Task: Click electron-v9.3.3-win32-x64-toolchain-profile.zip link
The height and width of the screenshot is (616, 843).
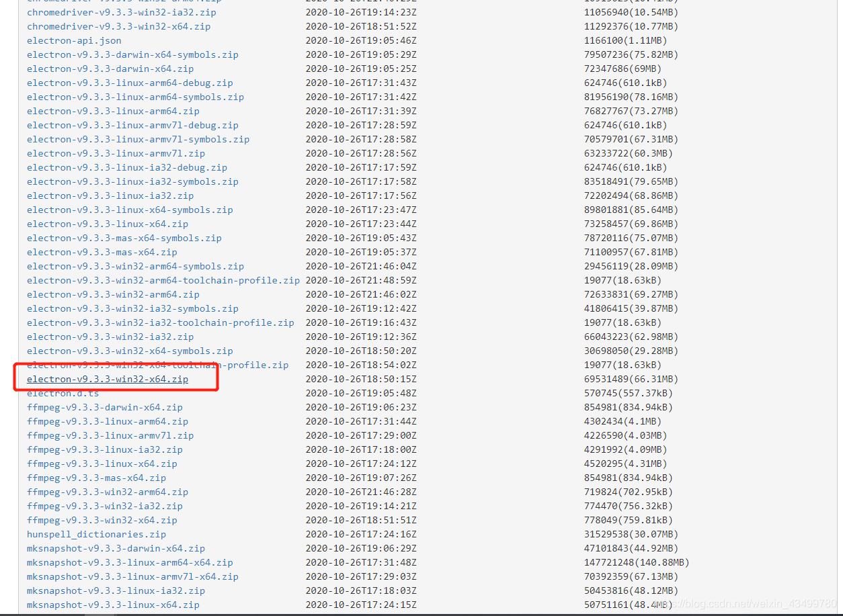Action: point(158,365)
